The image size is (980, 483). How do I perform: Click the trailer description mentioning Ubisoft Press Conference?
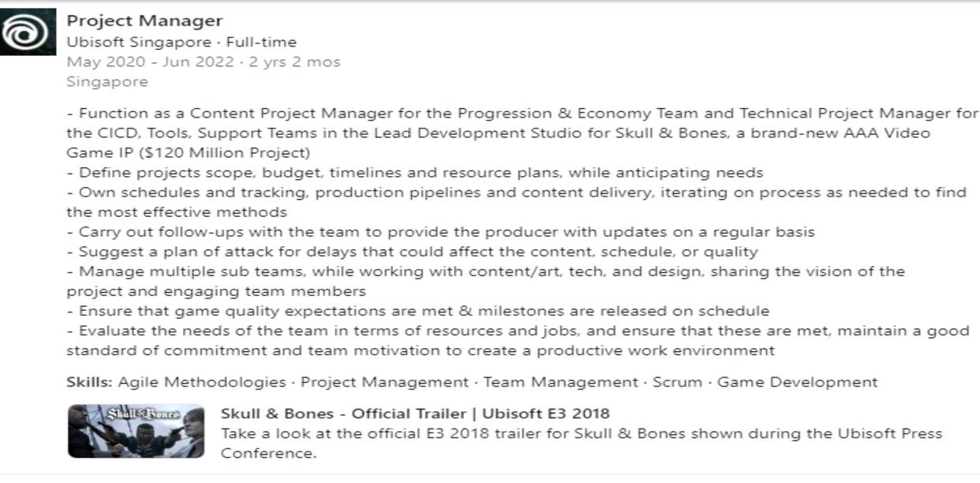(582, 444)
